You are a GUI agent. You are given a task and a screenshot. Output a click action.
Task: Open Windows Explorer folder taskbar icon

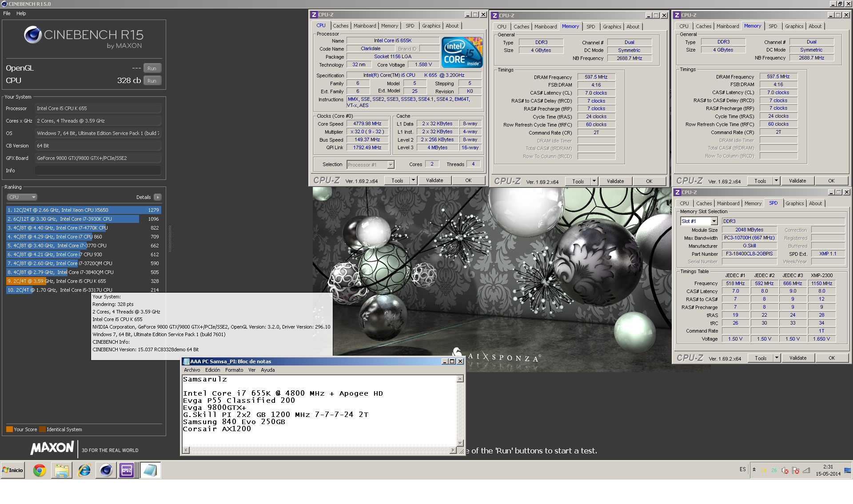pos(62,470)
